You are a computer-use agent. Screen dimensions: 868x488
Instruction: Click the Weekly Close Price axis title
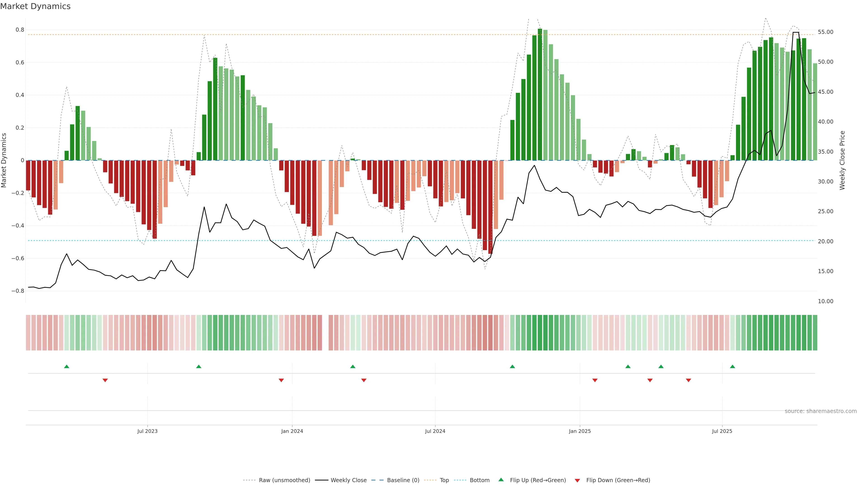842,160
